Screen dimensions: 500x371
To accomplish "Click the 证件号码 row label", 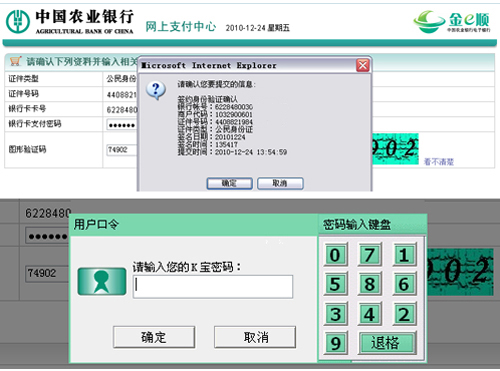I will [23, 94].
